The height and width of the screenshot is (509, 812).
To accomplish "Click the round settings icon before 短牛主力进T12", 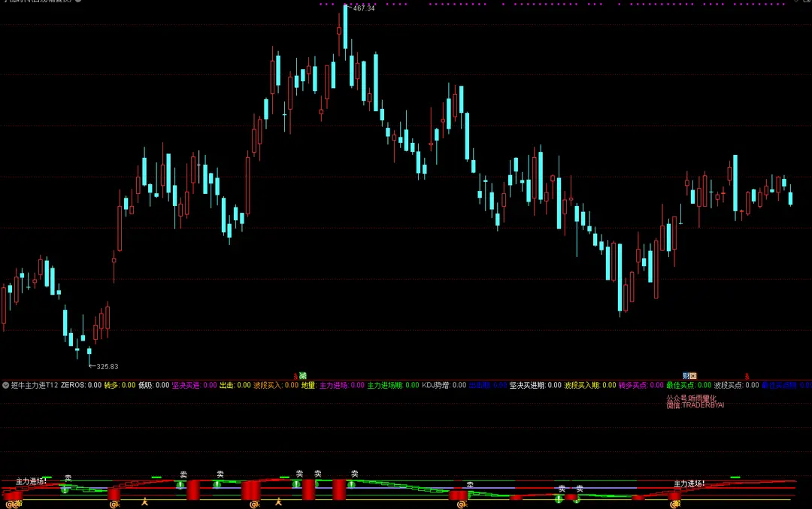I will pos(5,385).
